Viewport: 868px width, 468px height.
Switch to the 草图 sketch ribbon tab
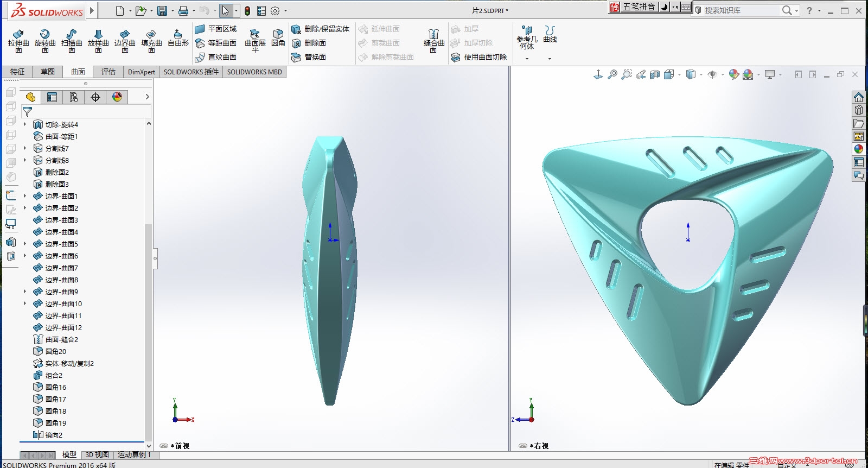(x=48, y=72)
